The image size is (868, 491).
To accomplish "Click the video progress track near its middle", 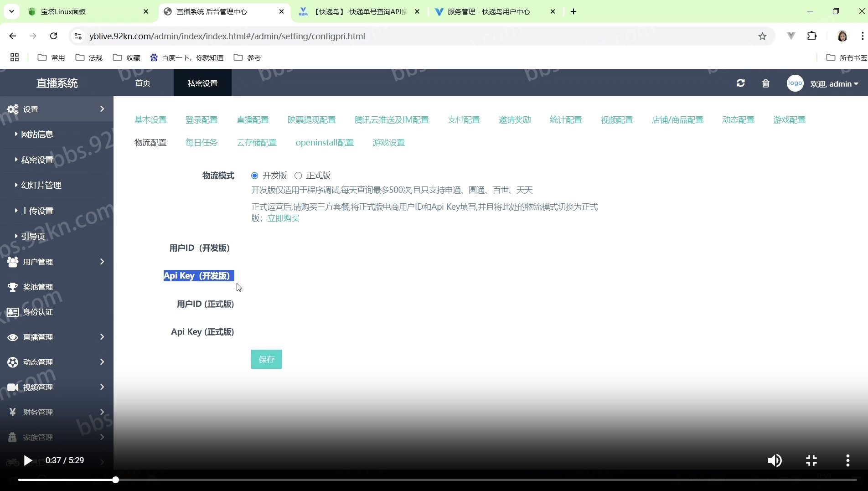I will pos(438,480).
